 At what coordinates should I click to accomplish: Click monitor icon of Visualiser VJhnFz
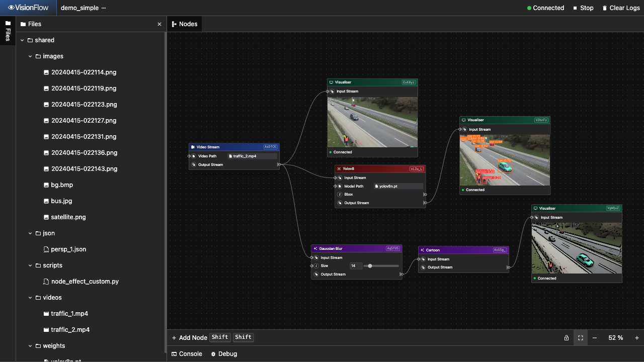pos(463,120)
